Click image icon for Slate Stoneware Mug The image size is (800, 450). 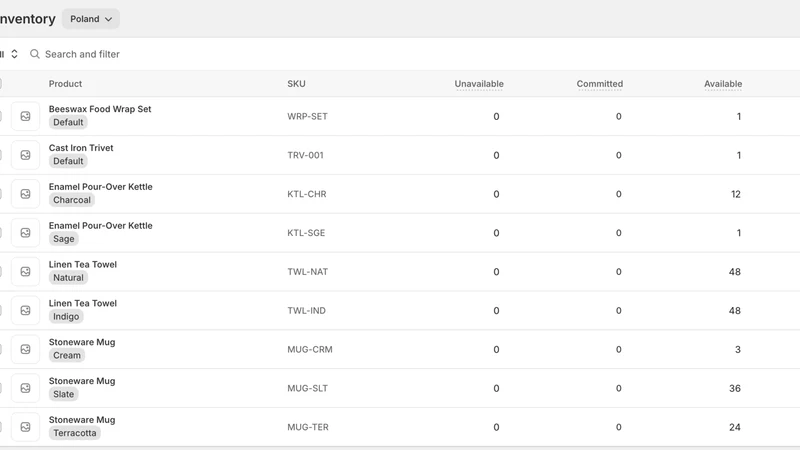click(26, 388)
